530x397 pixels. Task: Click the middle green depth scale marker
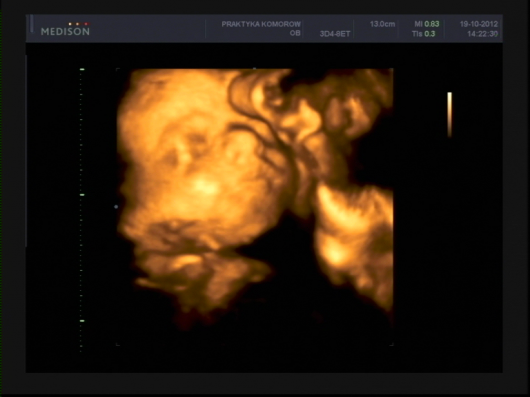tap(82, 195)
